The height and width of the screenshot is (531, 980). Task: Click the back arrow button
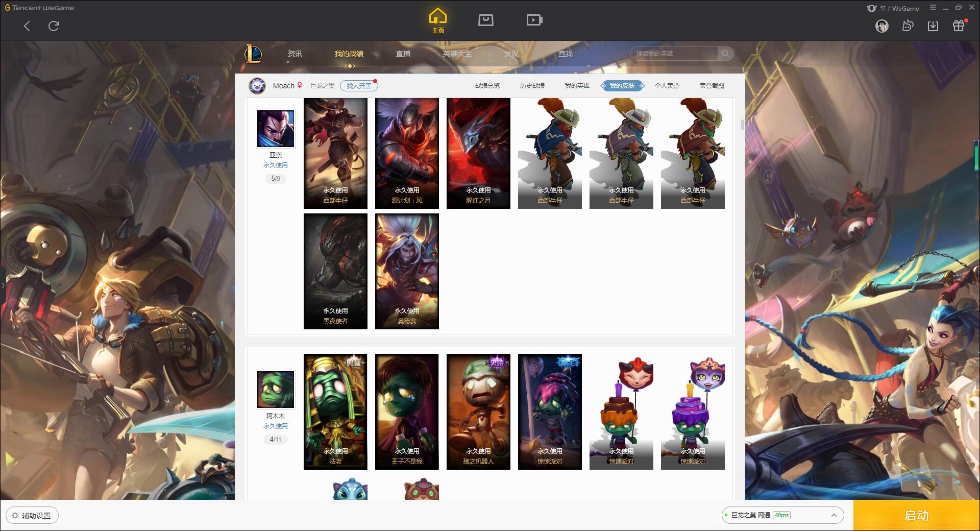tap(27, 26)
